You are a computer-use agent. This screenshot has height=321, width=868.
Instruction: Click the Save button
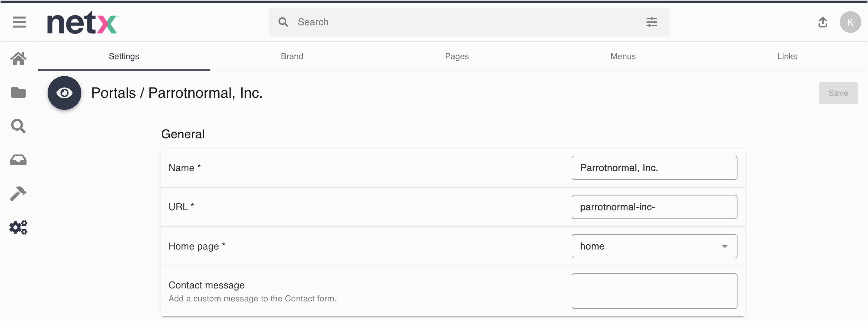(838, 93)
